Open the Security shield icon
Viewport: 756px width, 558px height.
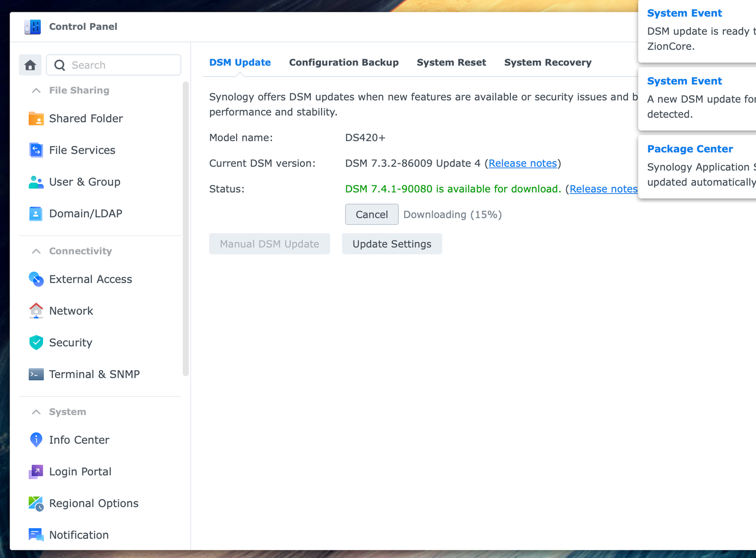tap(36, 342)
